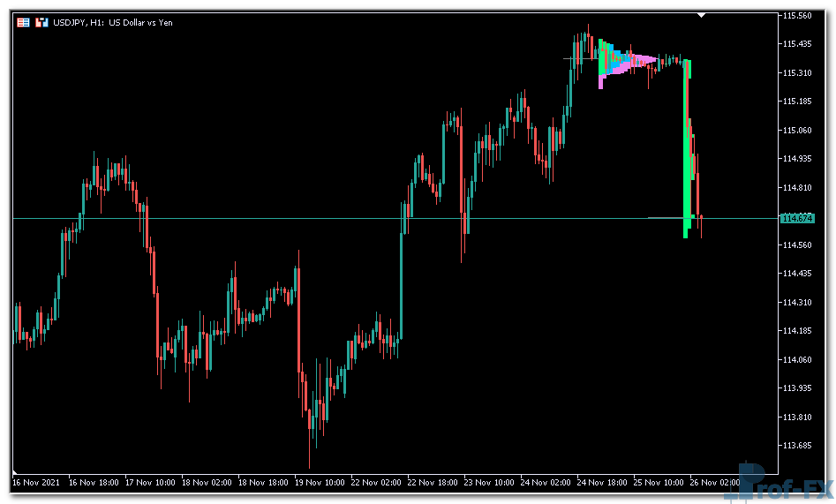Image resolution: width=836 pixels, height=504 pixels.
Task: Click the 17 Nov 10:00 time label
Action: 148,483
